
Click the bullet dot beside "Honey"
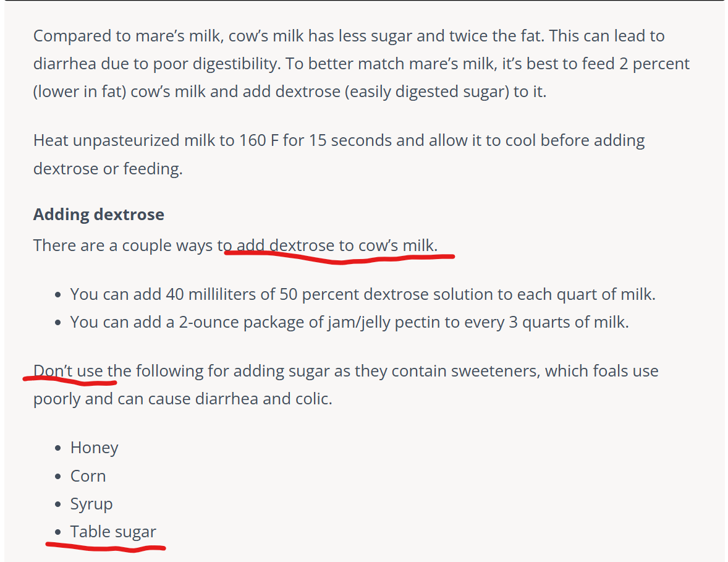pos(58,449)
